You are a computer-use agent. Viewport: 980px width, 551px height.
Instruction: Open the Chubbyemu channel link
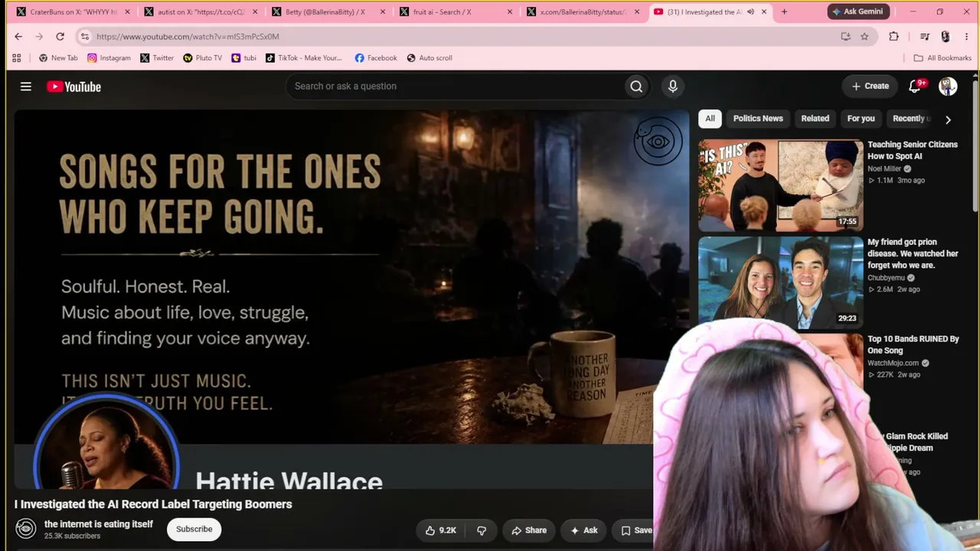(887, 278)
